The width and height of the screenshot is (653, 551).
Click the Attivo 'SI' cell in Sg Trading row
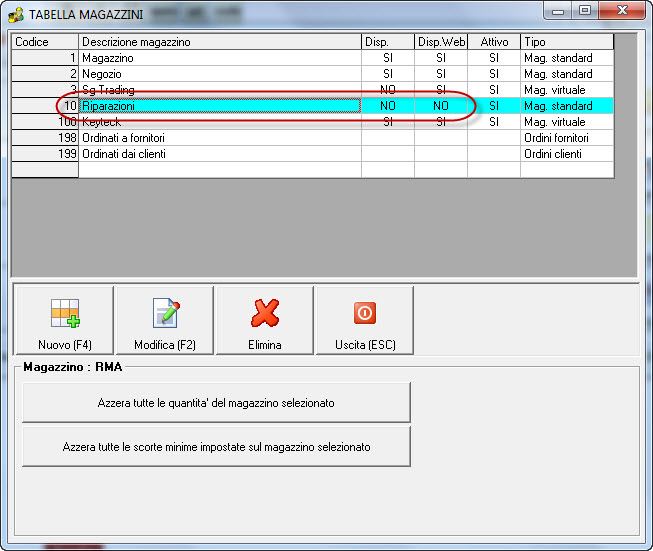click(494, 90)
